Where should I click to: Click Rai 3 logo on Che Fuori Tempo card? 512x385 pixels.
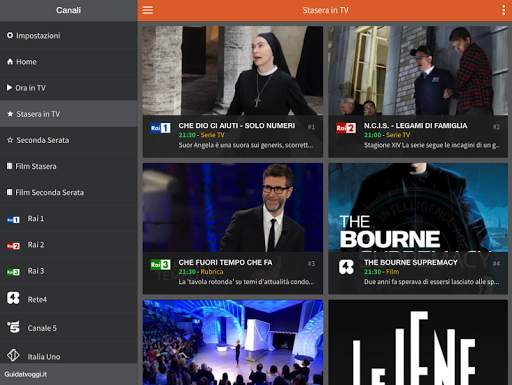pyautogui.click(x=161, y=265)
